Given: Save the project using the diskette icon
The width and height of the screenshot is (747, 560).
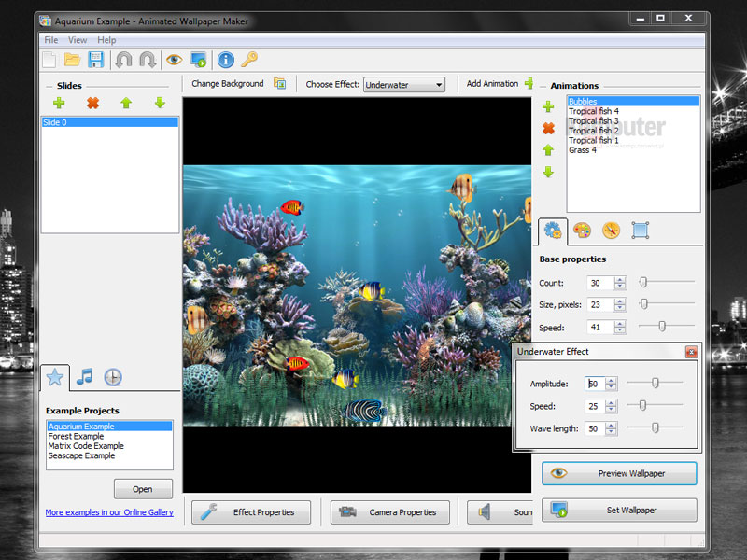Looking at the screenshot, I should coord(96,60).
